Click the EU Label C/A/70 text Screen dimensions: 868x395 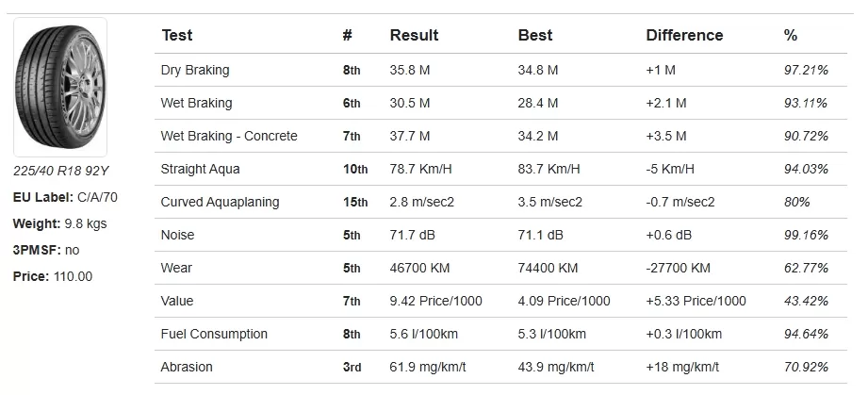[65, 197]
